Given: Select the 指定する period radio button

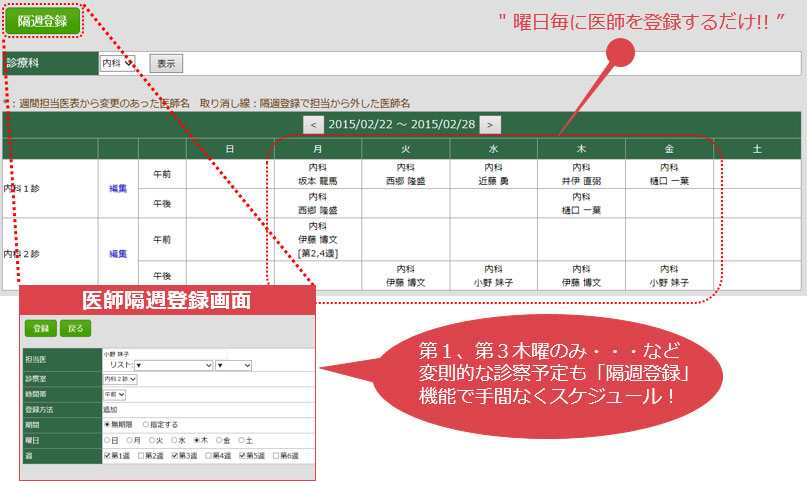Looking at the screenshot, I should tap(146, 424).
